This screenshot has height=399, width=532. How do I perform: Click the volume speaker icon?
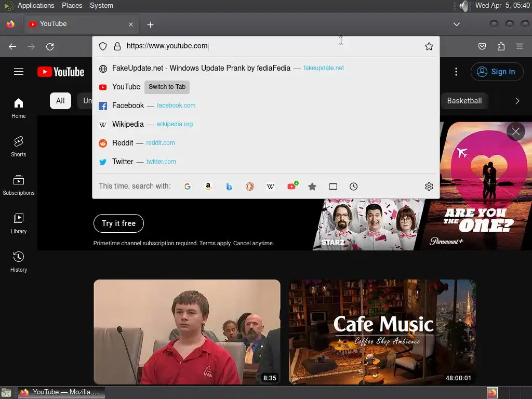(x=464, y=6)
